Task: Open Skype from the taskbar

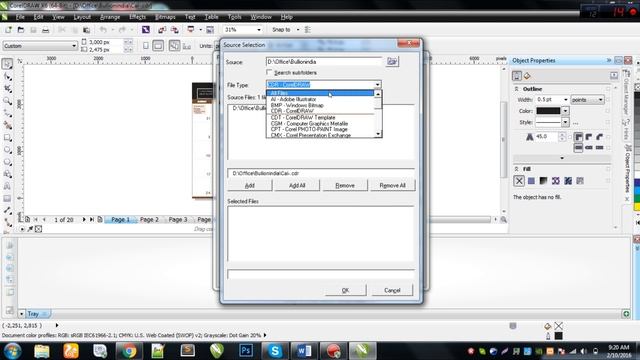Action: [275, 351]
